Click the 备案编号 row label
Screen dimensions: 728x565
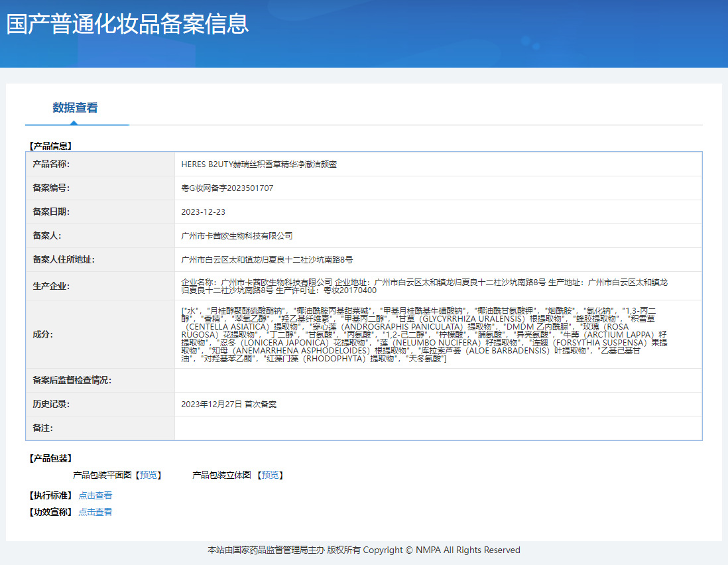point(51,188)
